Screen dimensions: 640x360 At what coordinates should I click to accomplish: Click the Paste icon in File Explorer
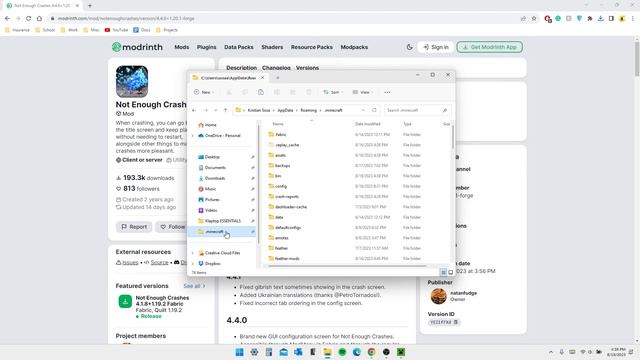(261, 92)
